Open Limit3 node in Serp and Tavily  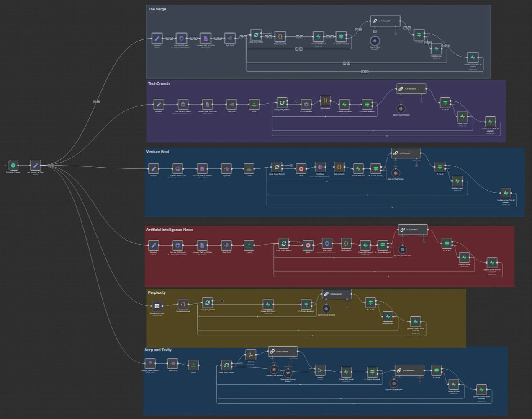(193, 365)
